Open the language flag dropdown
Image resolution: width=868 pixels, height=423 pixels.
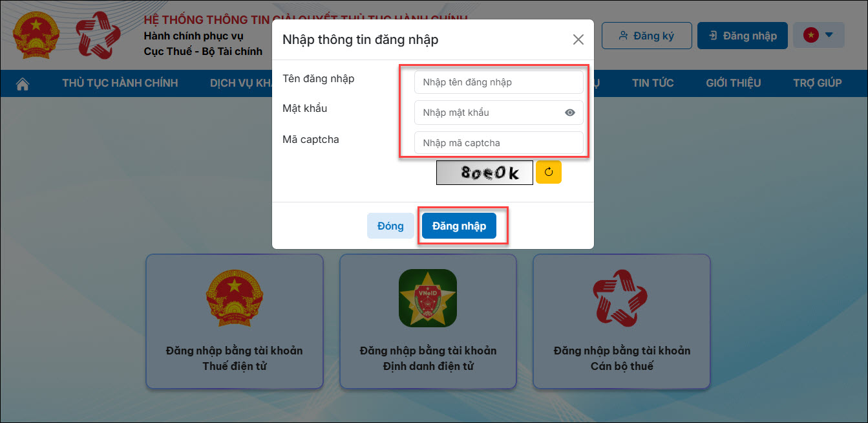coord(819,36)
